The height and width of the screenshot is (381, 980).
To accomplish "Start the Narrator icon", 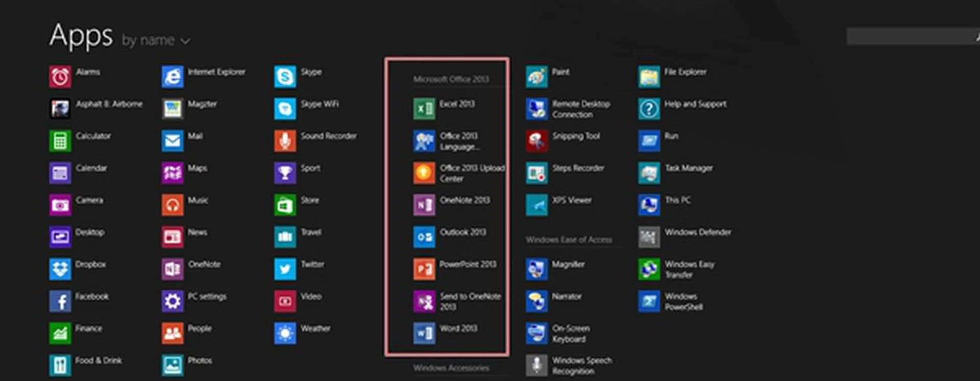I will pos(537,301).
